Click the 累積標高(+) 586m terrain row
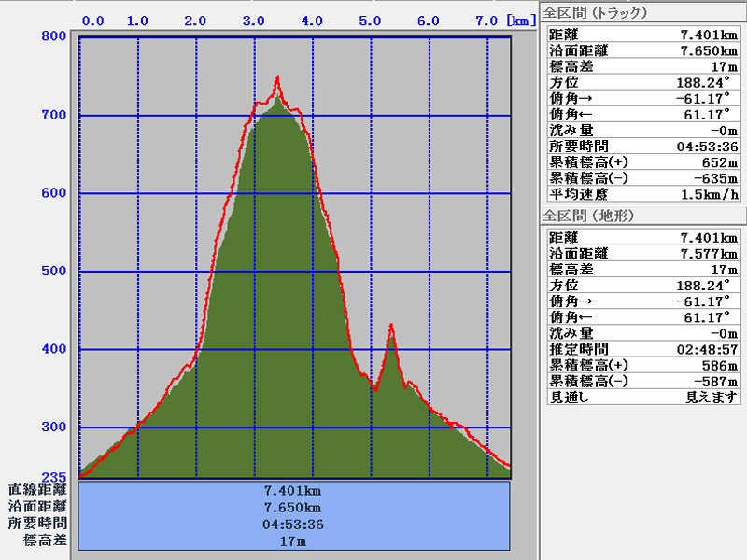Screen dimensions: 747x560 643,365
